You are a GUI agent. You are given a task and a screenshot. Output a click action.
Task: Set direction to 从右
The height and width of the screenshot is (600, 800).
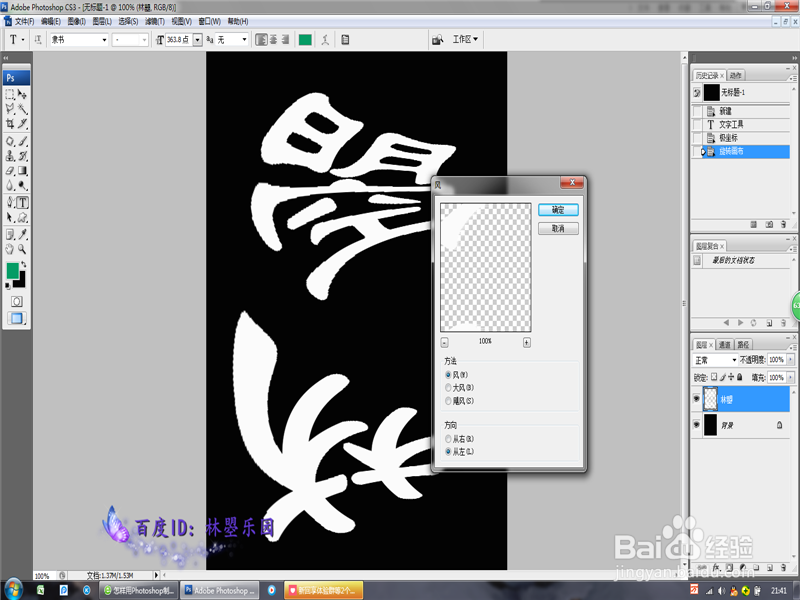(448, 439)
